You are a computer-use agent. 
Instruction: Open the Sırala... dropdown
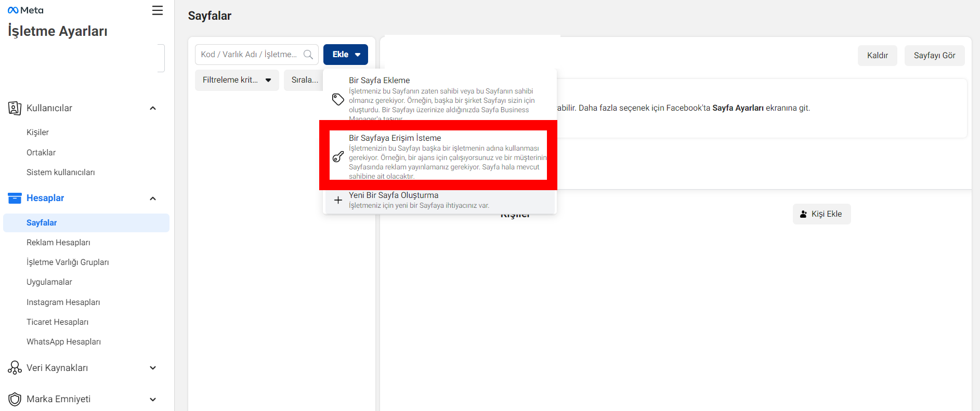(304, 80)
